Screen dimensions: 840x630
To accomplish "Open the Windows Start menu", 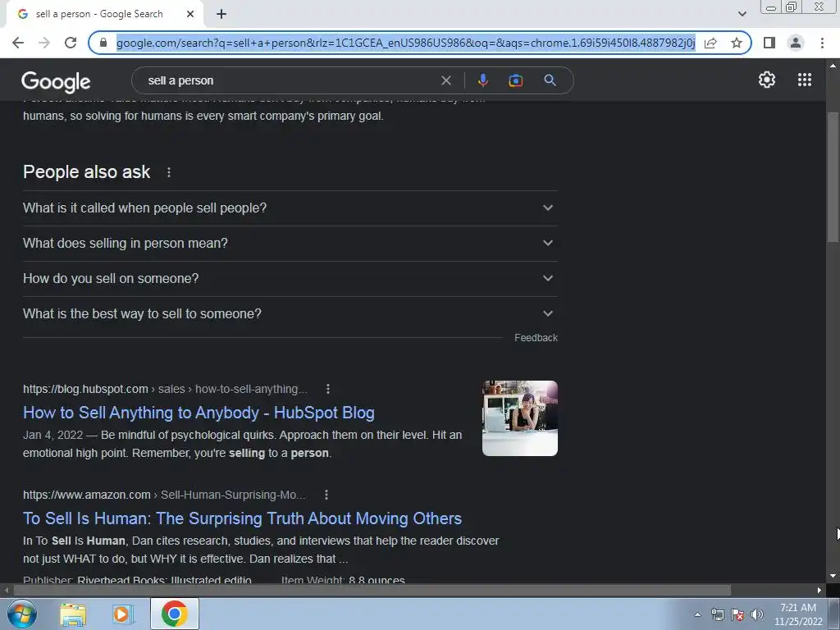I will tap(21, 614).
